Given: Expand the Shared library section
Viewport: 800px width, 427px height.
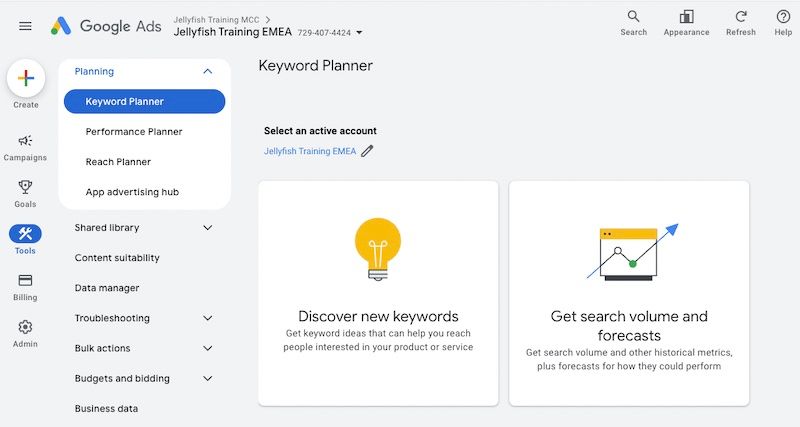Looking at the screenshot, I should (207, 228).
